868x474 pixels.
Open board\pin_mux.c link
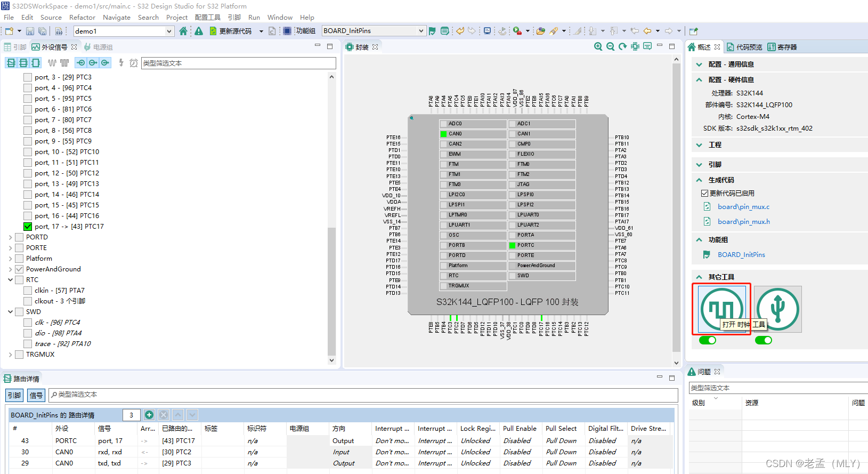[x=743, y=207]
